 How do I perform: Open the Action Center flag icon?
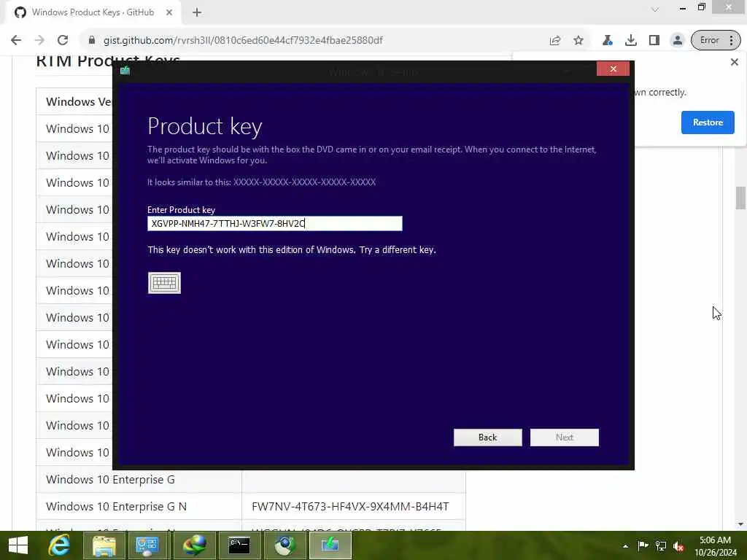pyautogui.click(x=643, y=545)
